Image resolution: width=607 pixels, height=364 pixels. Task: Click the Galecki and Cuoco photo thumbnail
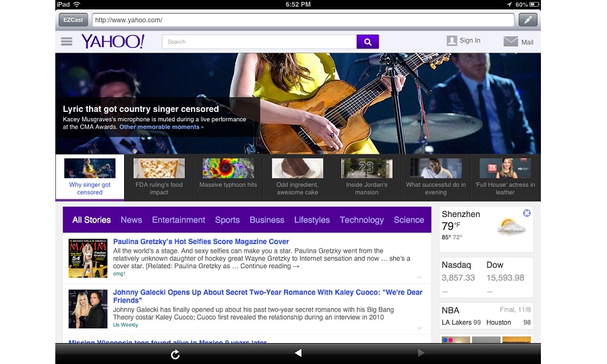pos(88,309)
